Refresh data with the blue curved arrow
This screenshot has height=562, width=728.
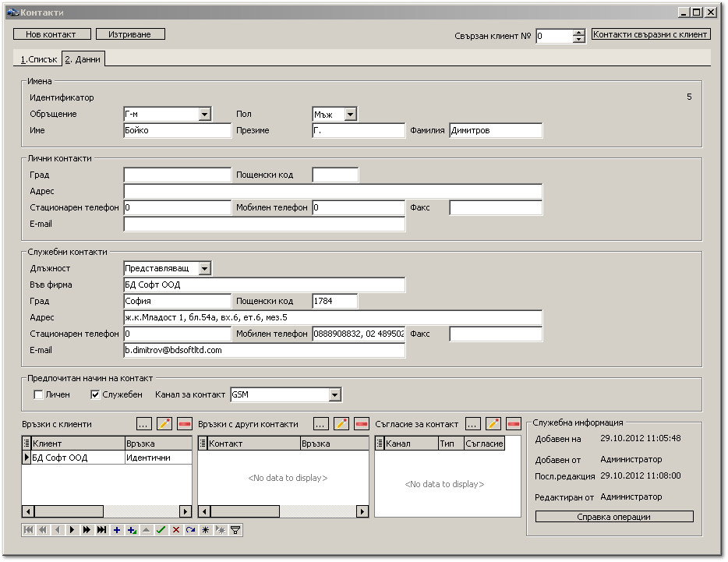(191, 530)
